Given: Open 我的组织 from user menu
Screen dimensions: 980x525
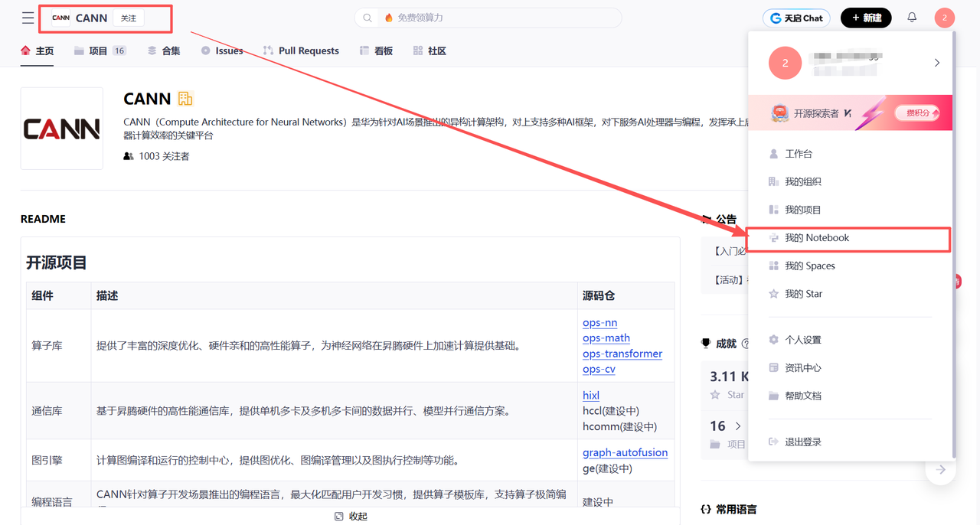Looking at the screenshot, I should coord(850,181).
